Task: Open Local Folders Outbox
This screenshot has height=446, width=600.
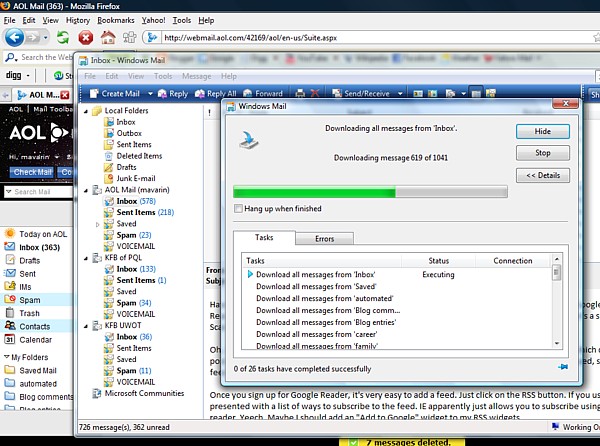Action: pyautogui.click(x=123, y=133)
